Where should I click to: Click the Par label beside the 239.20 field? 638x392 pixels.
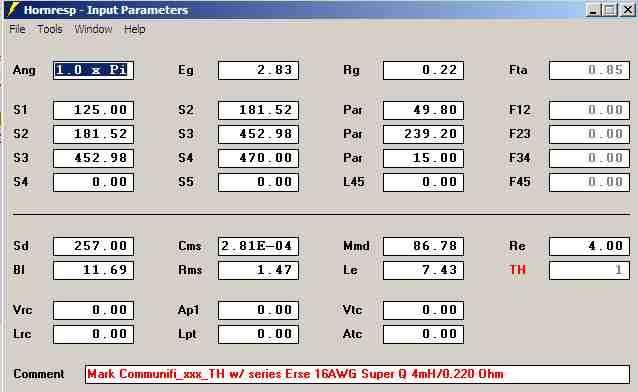coord(353,134)
